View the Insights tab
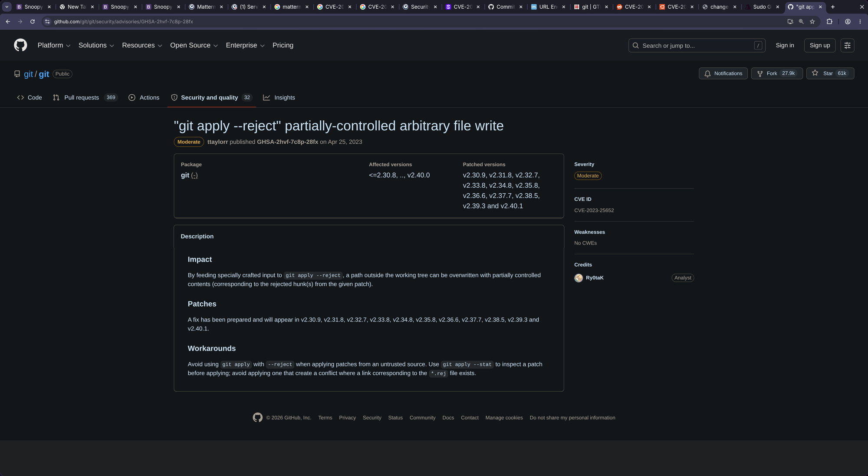Viewport: 868px width, 476px height. click(x=279, y=98)
